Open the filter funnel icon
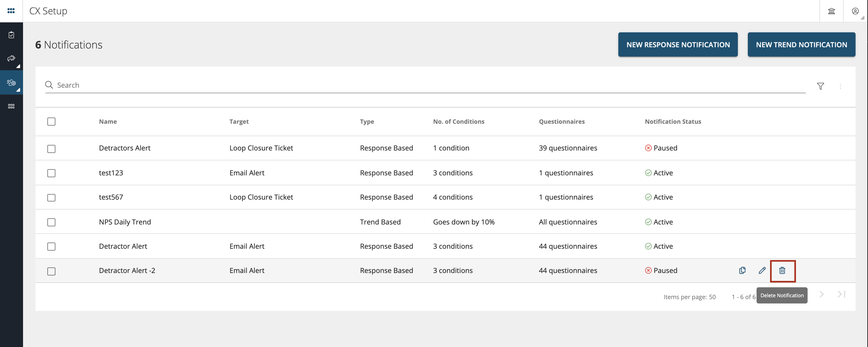Screen dimensions: 868x347 tap(820, 86)
